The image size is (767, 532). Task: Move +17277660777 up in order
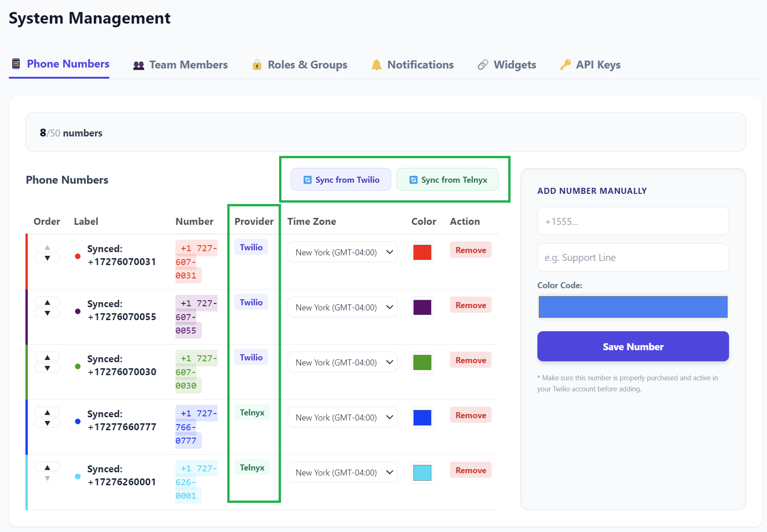pos(47,412)
